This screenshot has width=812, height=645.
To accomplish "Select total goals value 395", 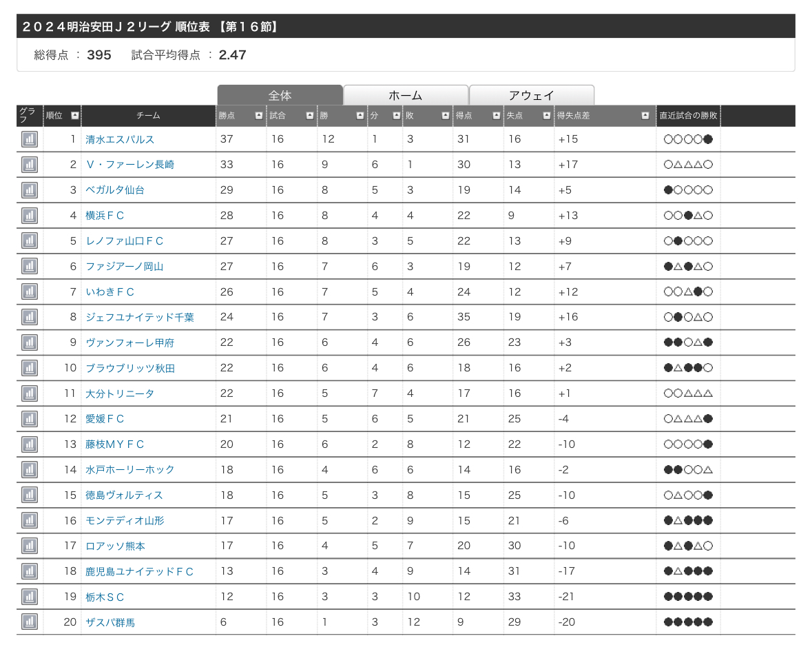I will [x=99, y=55].
